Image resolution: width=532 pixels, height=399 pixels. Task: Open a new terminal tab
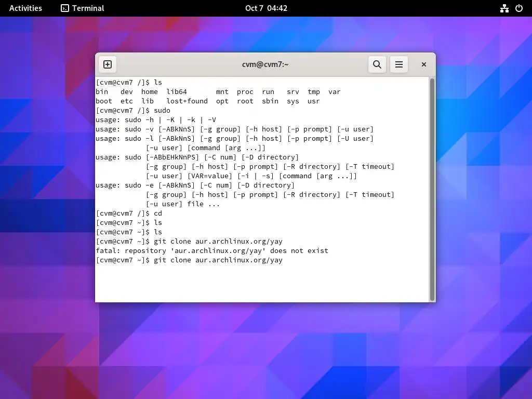click(108, 64)
